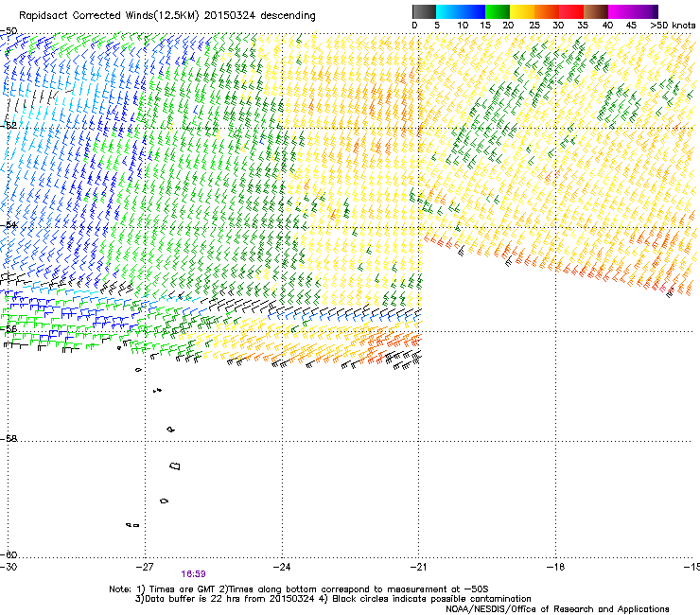
Task: Click the orange 25-30 knots legend swatch
Action: pyautogui.click(x=547, y=11)
